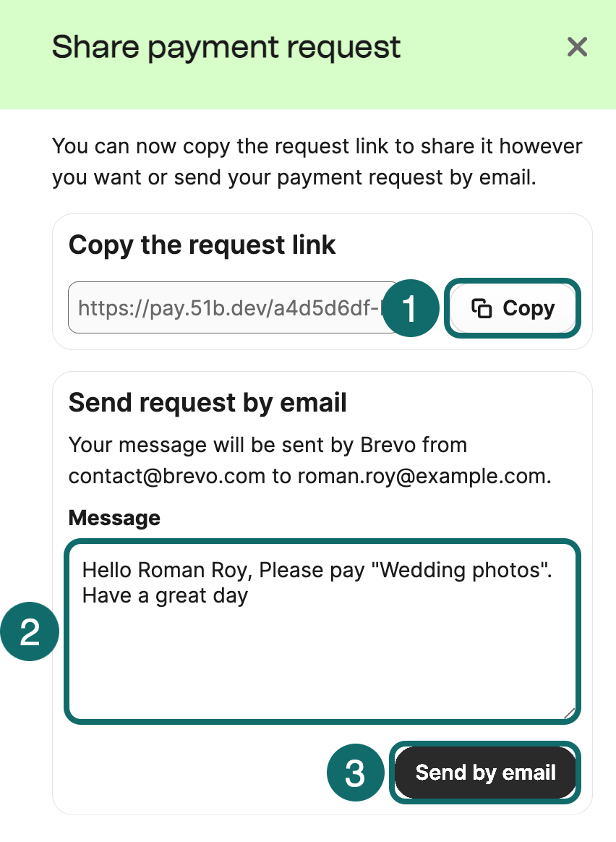Click the Share payment request title
The image size is (616, 842).
coord(226,46)
